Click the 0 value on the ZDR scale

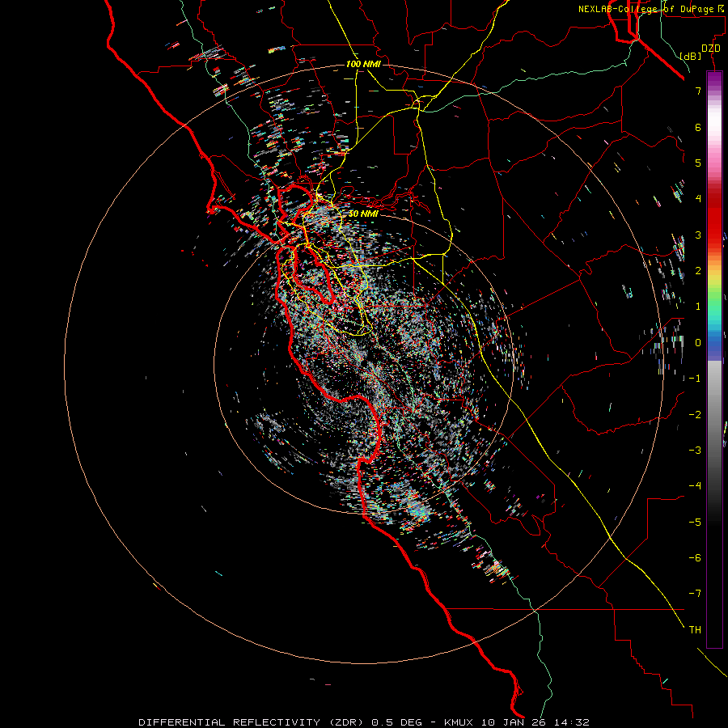tap(698, 343)
